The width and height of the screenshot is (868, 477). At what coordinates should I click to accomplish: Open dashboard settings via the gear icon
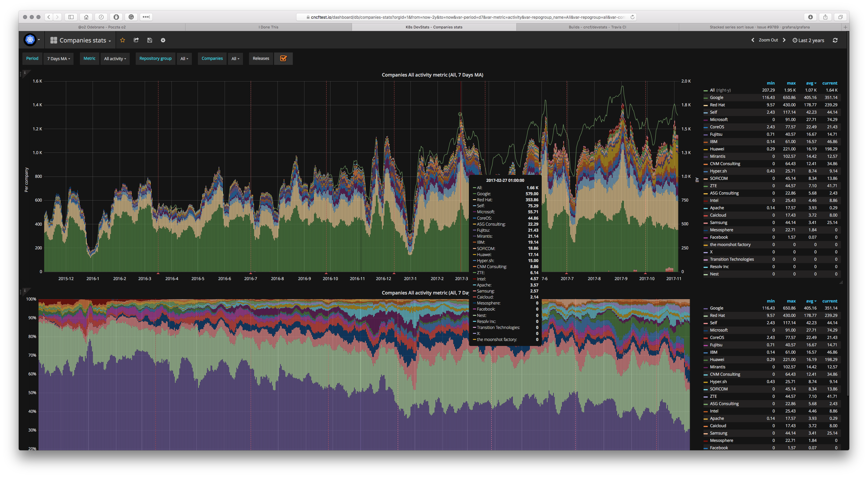click(x=163, y=40)
